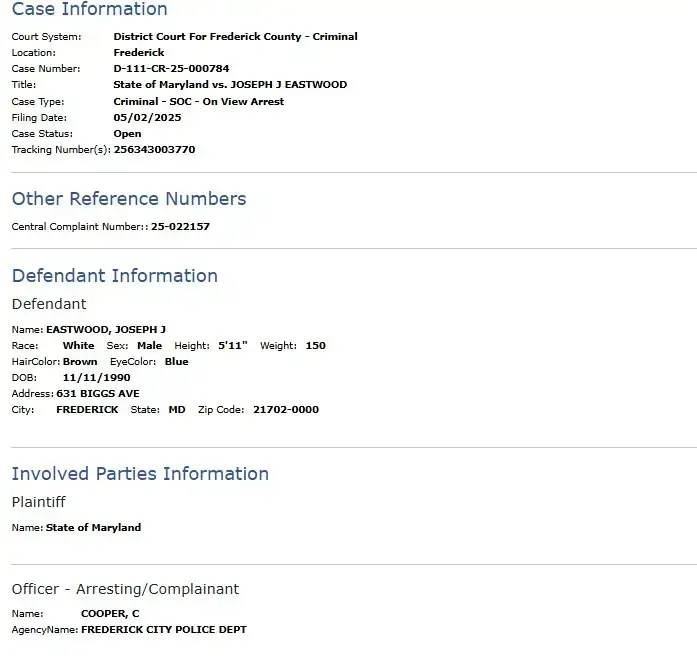Select defendant name 'EASTWOOD, JOSEPH J'
The height and width of the screenshot is (656, 697).
coord(106,329)
